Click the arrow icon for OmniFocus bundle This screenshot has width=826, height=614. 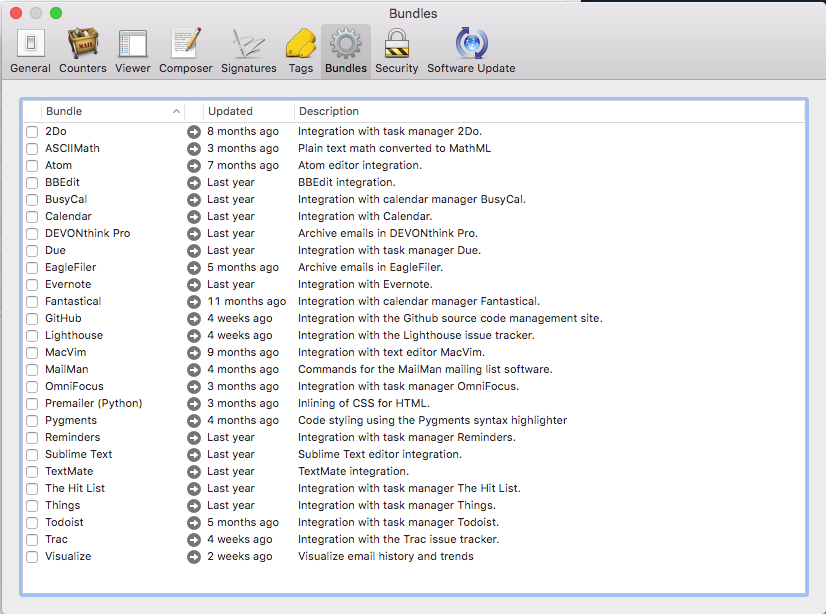(194, 387)
